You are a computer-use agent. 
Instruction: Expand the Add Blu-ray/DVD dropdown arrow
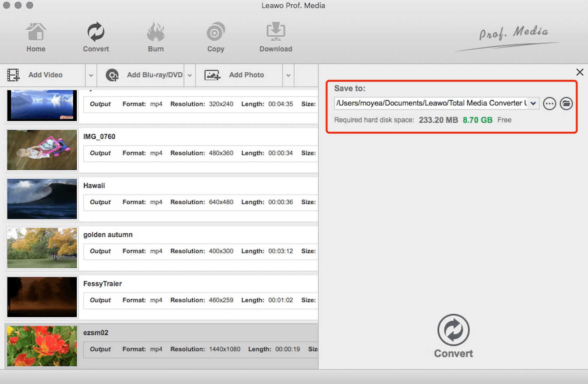coord(190,75)
